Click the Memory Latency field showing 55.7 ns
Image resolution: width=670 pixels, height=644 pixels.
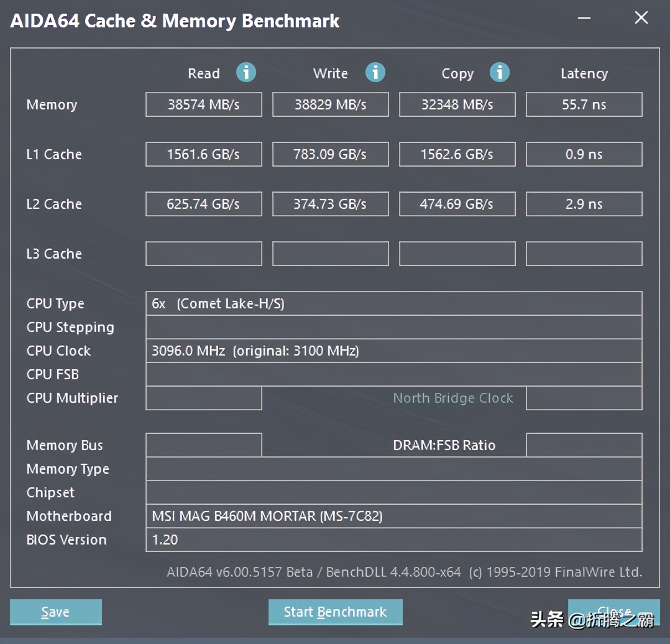point(584,104)
